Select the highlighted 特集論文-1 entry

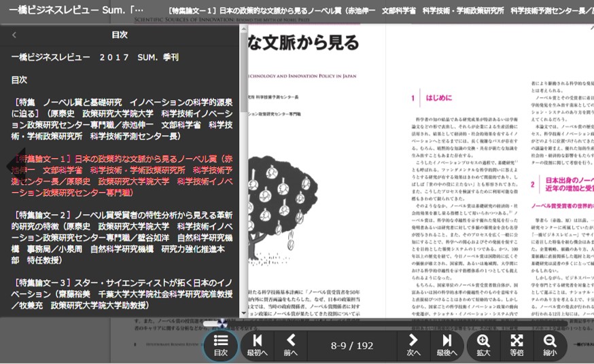tap(122, 176)
